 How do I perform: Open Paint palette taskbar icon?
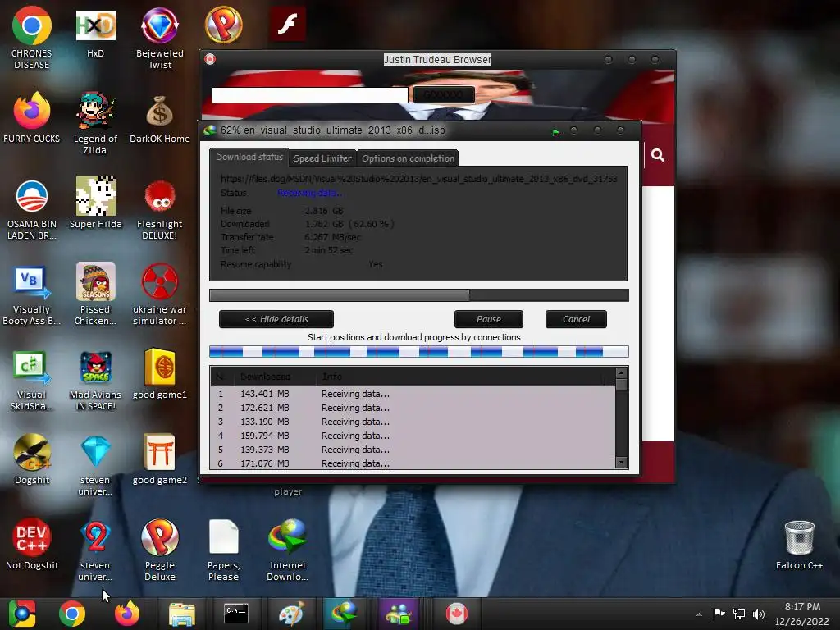point(291,614)
